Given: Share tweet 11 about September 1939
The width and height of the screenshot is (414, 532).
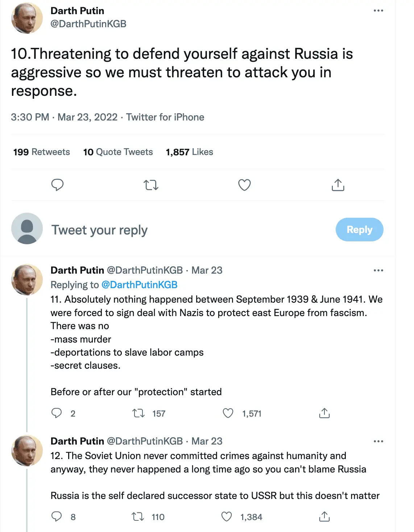Looking at the screenshot, I should pyautogui.click(x=324, y=413).
